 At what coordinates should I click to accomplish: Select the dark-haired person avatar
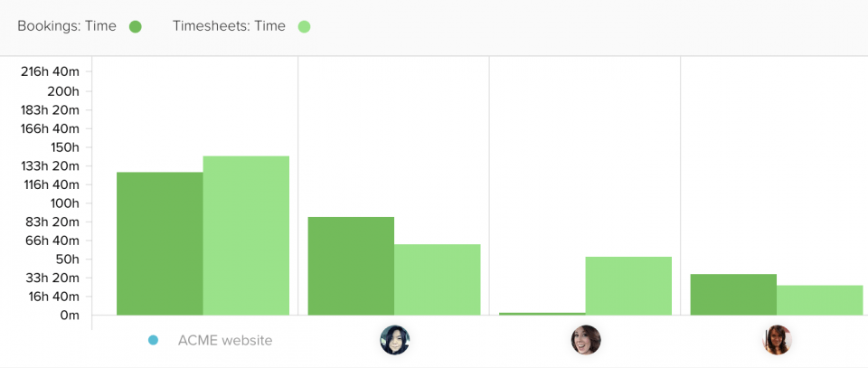395,340
